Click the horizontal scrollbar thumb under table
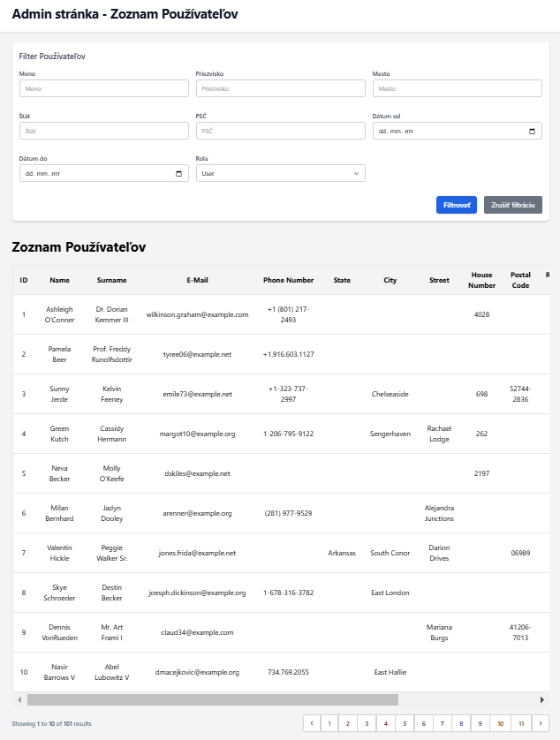The image size is (560, 740). click(213, 700)
